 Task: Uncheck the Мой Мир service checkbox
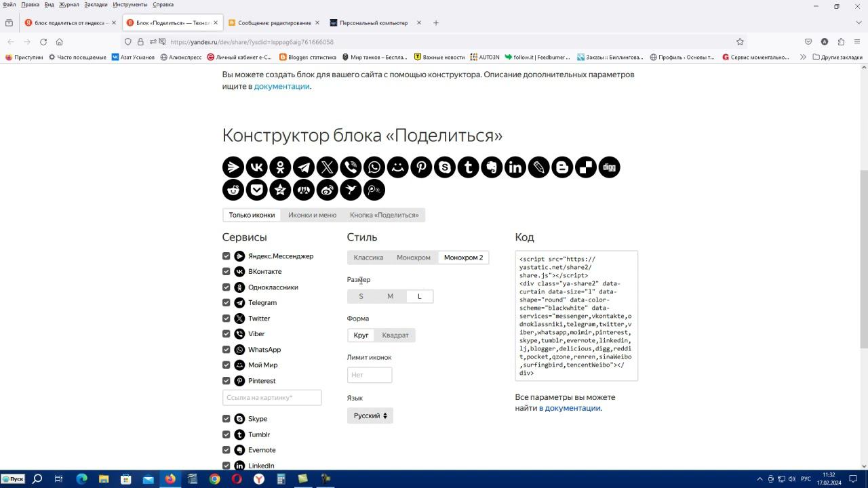click(x=226, y=365)
